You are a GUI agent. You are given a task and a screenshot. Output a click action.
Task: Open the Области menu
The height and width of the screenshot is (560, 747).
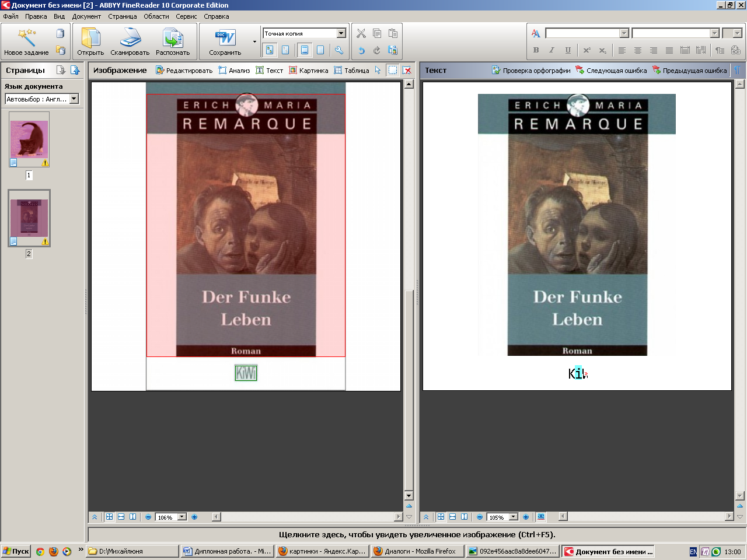point(156,16)
